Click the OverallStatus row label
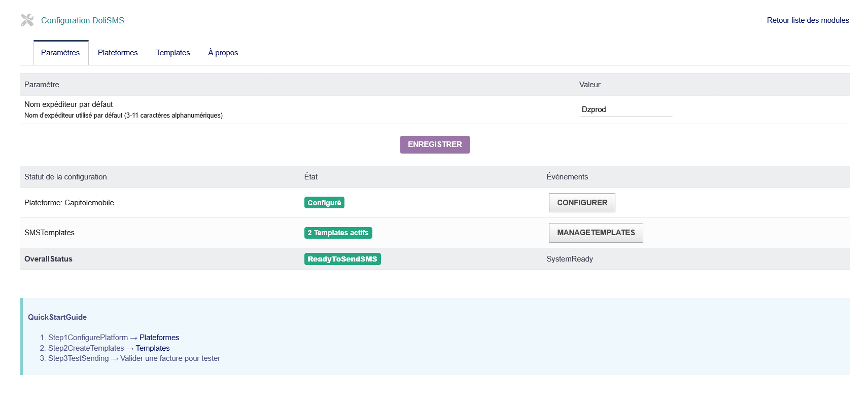The image size is (868, 409). 48,259
